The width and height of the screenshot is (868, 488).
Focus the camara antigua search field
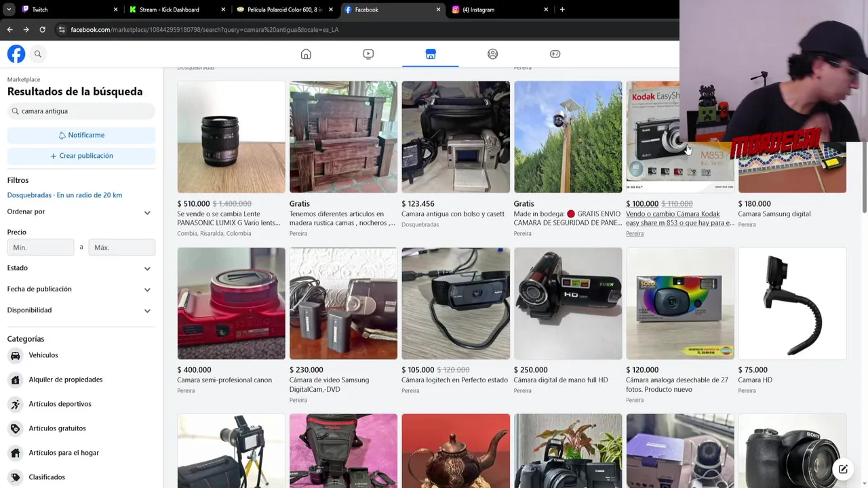tap(81, 111)
